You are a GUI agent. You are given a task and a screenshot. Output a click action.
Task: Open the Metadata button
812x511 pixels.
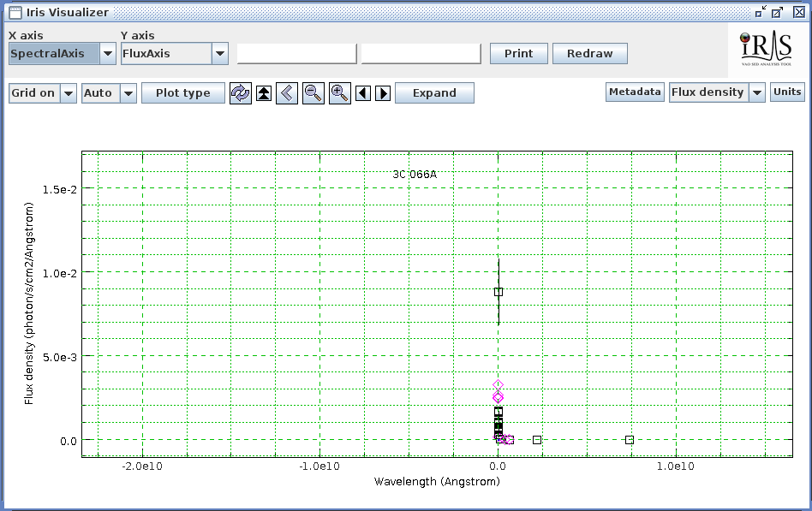[635, 92]
